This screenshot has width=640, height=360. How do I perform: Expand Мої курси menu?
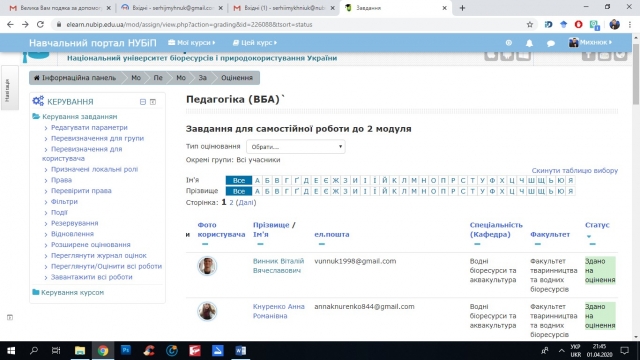tap(192, 42)
